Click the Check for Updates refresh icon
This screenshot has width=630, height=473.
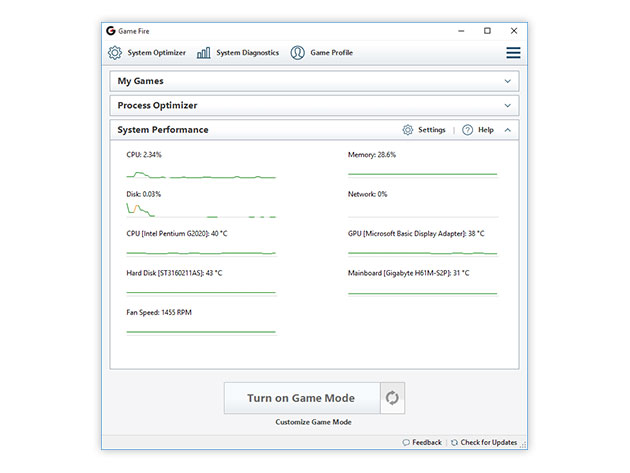click(x=454, y=442)
